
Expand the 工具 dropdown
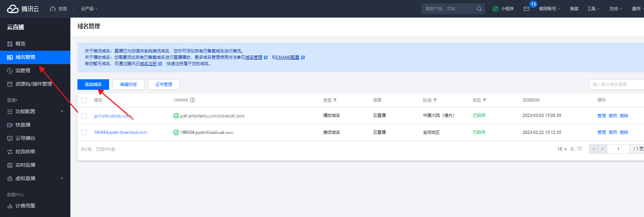click(x=593, y=9)
